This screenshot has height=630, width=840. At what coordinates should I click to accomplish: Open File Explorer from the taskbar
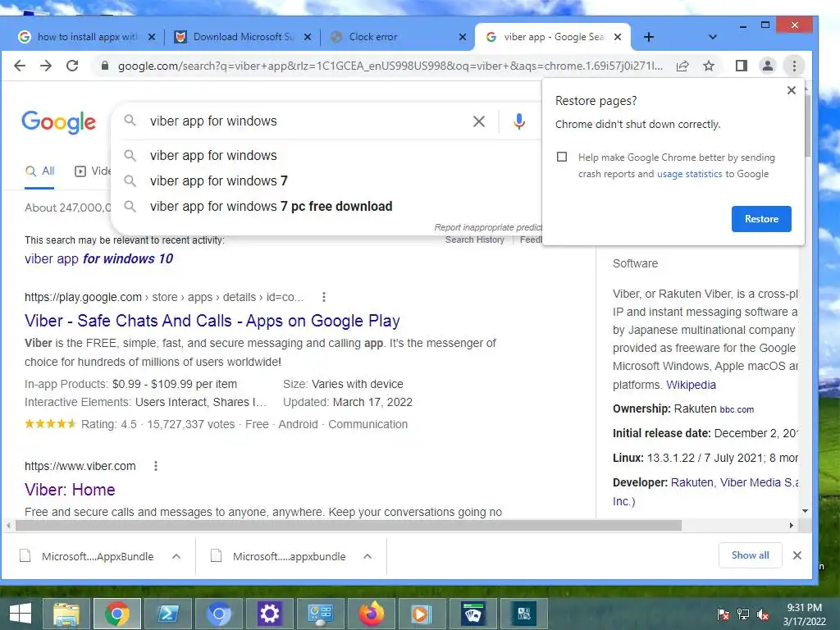click(66, 614)
